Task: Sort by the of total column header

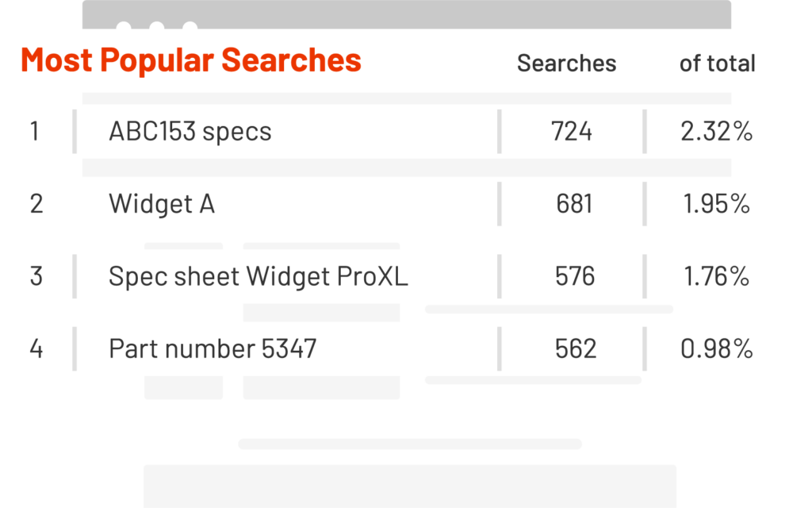Action: tap(717, 63)
